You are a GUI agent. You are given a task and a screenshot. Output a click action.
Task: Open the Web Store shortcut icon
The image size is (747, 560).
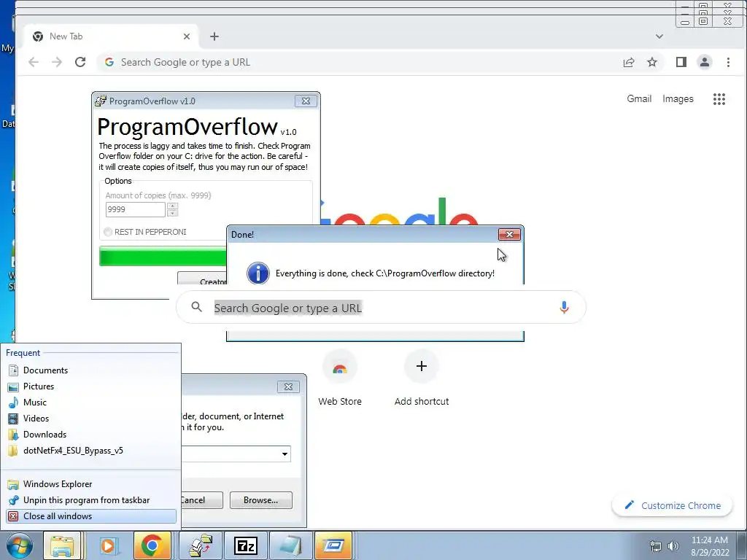340,367
